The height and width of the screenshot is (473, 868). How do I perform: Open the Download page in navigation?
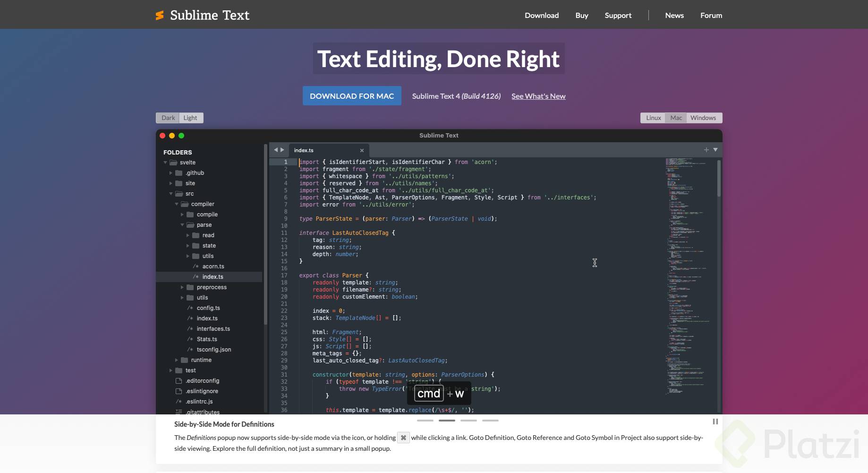click(542, 15)
